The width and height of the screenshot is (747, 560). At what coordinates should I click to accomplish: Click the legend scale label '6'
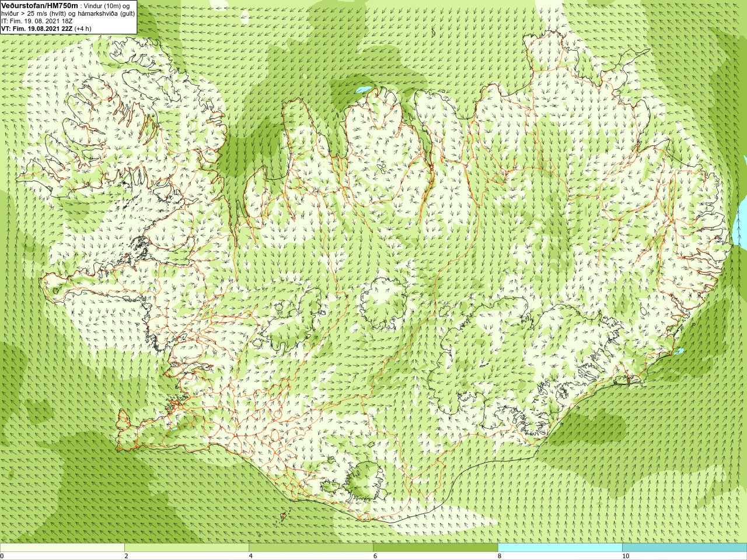375,556
